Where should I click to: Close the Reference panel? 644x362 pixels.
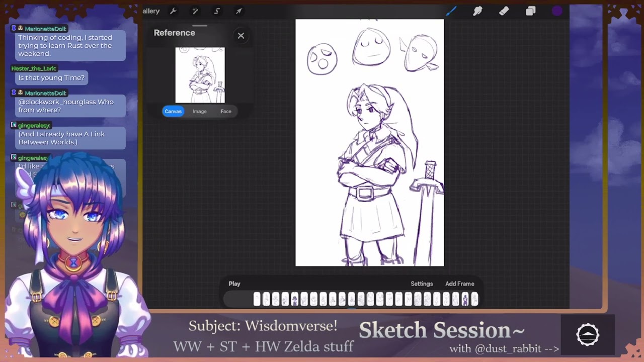(x=241, y=35)
